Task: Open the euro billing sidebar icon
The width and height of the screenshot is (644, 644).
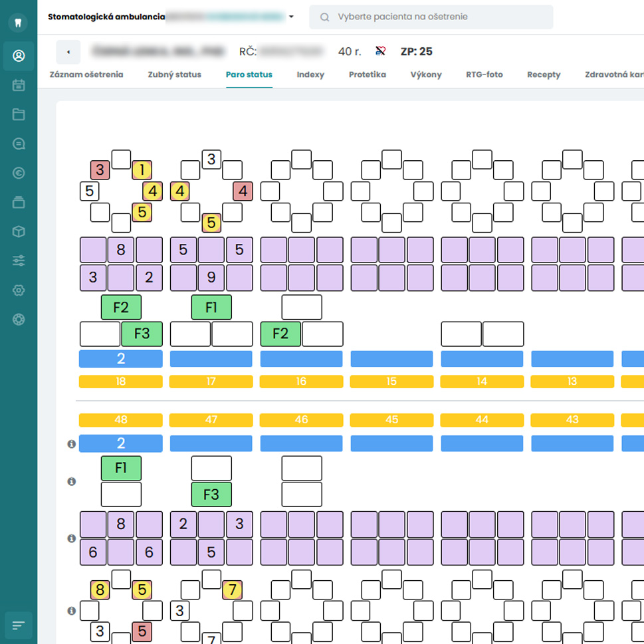Action: tap(19, 173)
